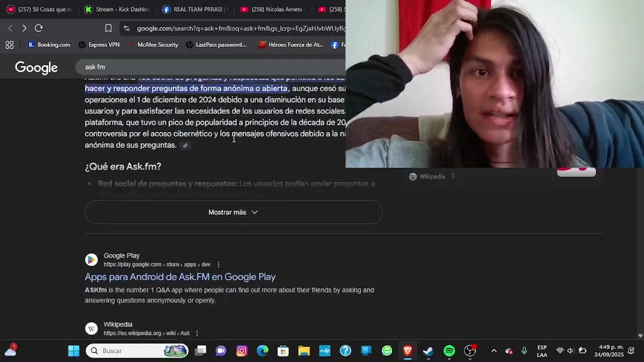Image resolution: width=644 pixels, height=362 pixels.
Task: Open more options for Google Play result
Action: pyautogui.click(x=218, y=264)
